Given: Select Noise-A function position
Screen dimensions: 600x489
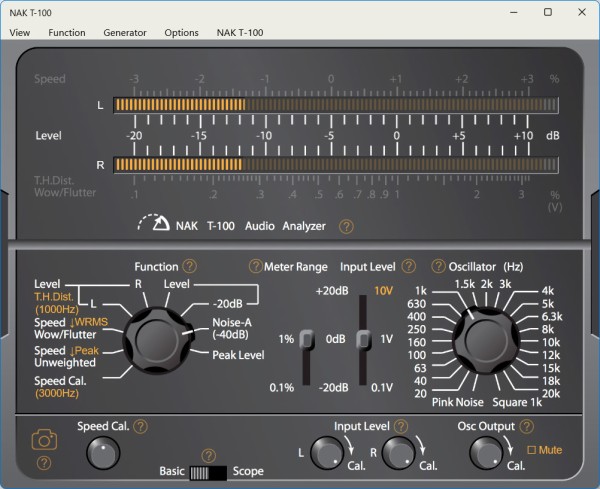Looking at the screenshot, I should click(232, 328).
